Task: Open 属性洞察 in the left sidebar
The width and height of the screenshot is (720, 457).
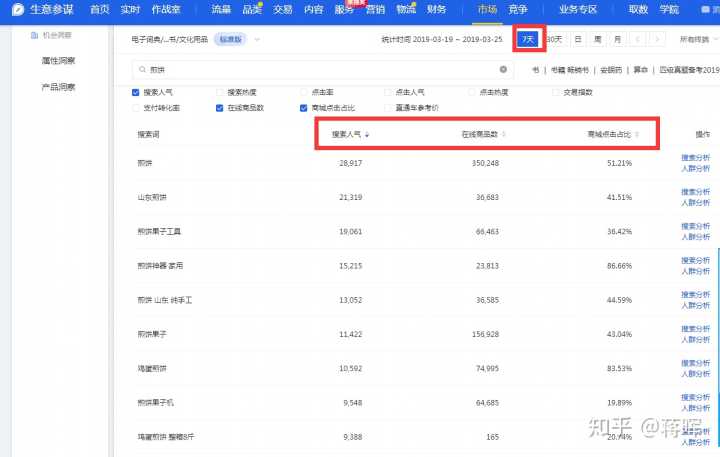Action: point(57,61)
